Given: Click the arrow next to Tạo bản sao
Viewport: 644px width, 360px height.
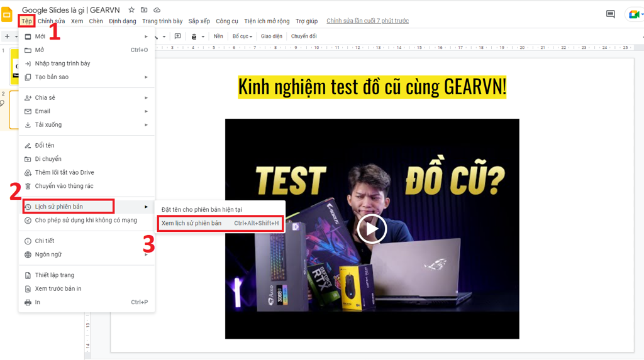Looking at the screenshot, I should pyautogui.click(x=146, y=77).
